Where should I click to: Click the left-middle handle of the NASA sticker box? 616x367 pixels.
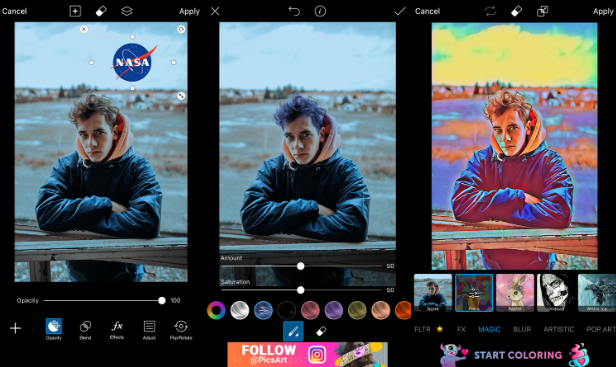[x=92, y=62]
